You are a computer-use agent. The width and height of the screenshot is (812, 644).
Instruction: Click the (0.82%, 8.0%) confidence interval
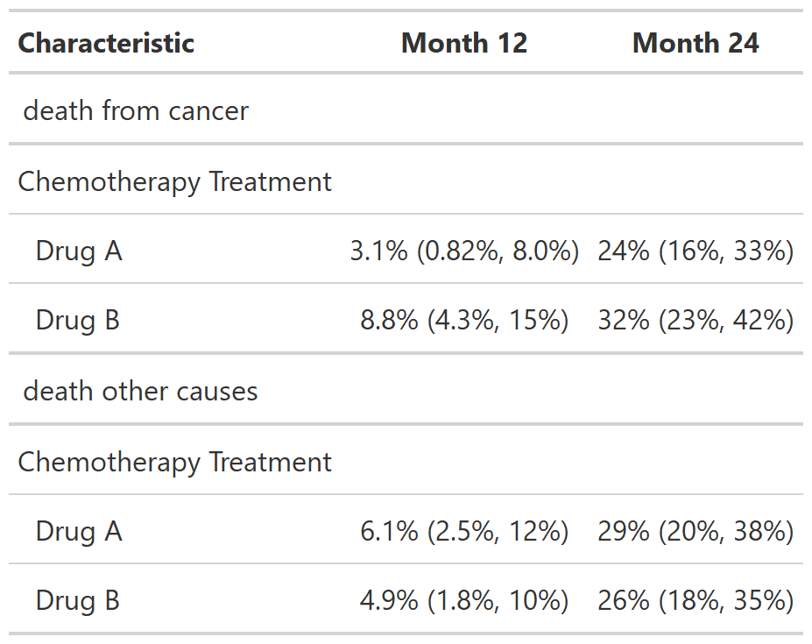(498, 251)
